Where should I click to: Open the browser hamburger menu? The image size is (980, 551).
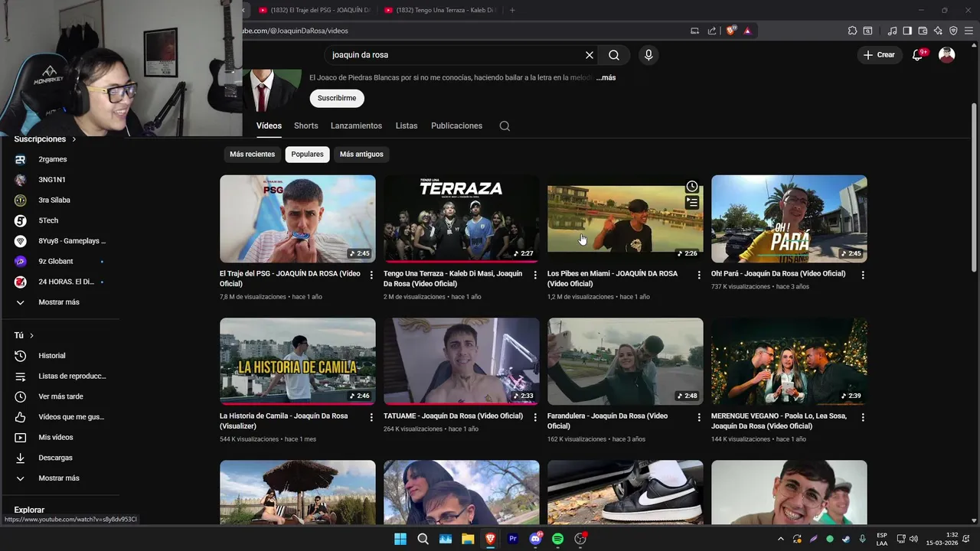point(969,31)
